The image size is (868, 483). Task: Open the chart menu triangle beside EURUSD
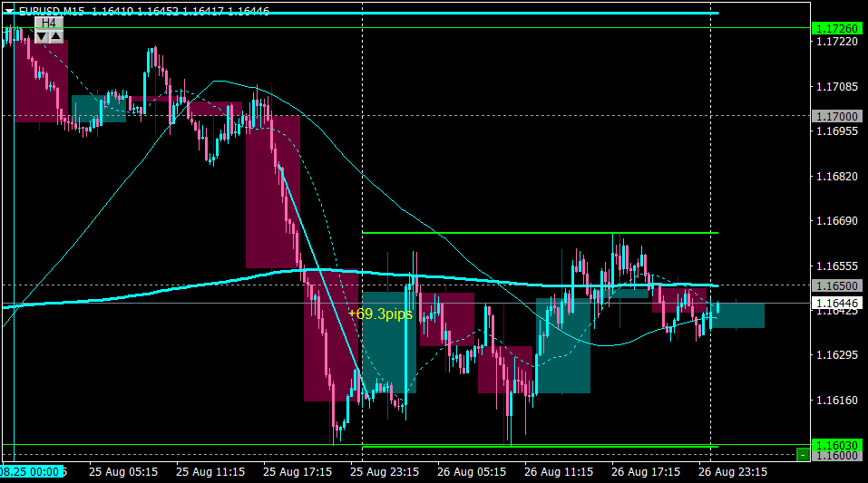[9, 11]
